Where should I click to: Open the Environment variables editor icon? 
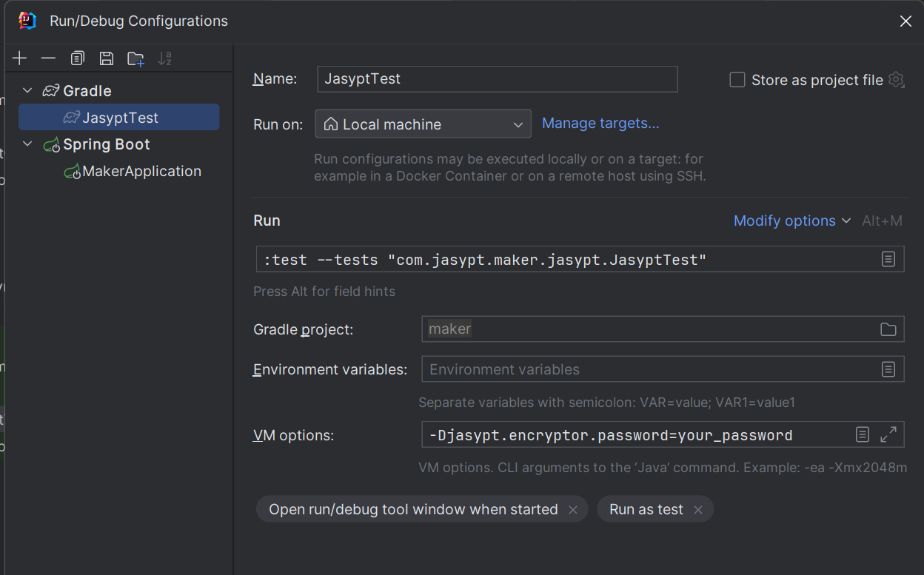point(888,369)
